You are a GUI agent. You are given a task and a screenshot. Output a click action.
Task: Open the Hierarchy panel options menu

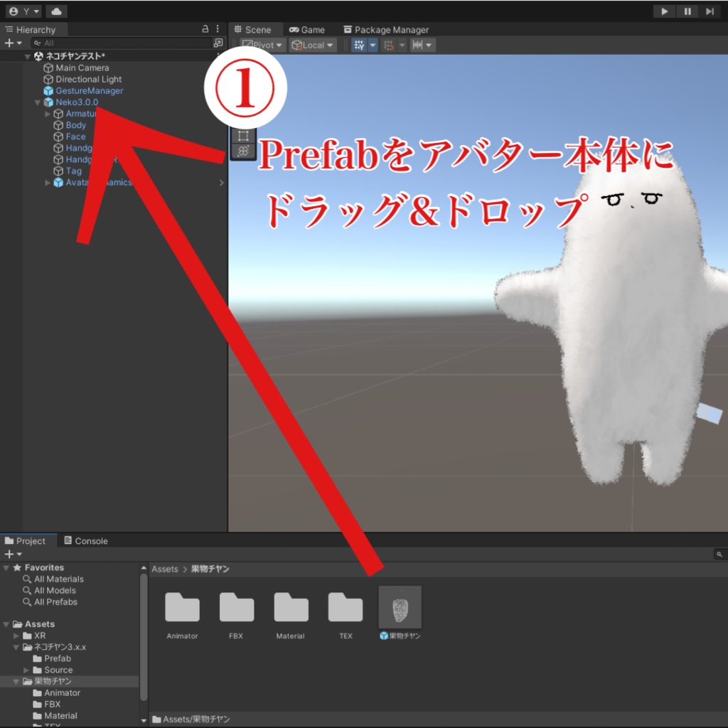click(x=217, y=29)
